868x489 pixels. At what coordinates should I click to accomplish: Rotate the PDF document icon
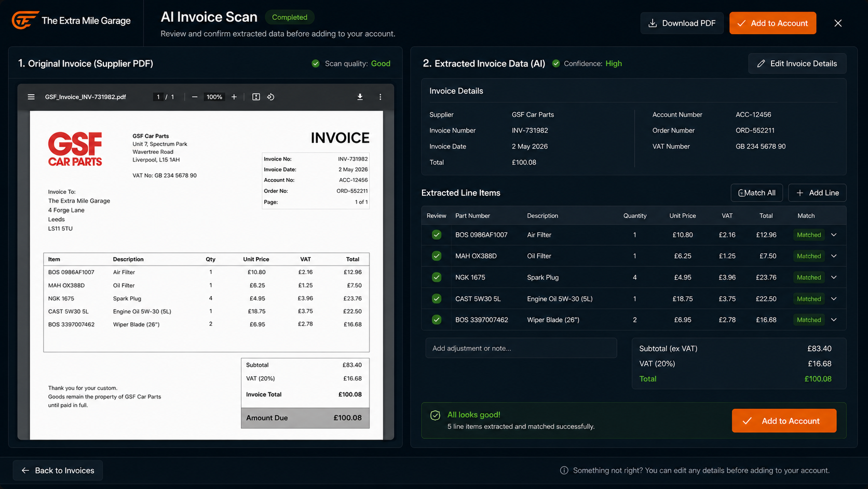coord(271,97)
